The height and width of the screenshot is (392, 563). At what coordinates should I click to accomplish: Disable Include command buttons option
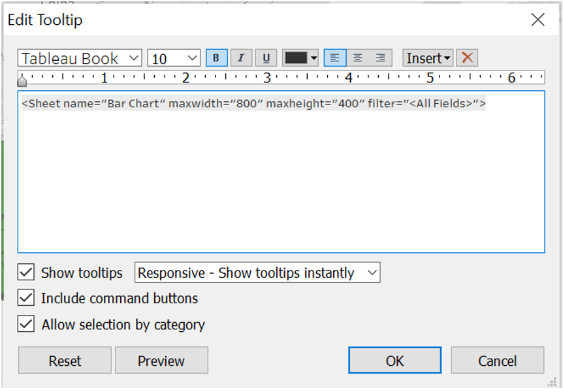26,299
